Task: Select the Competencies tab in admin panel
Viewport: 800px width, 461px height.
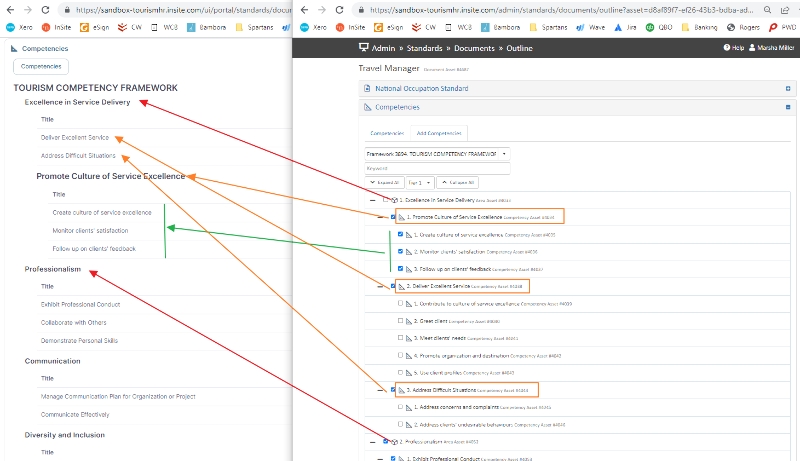Action: (387, 133)
